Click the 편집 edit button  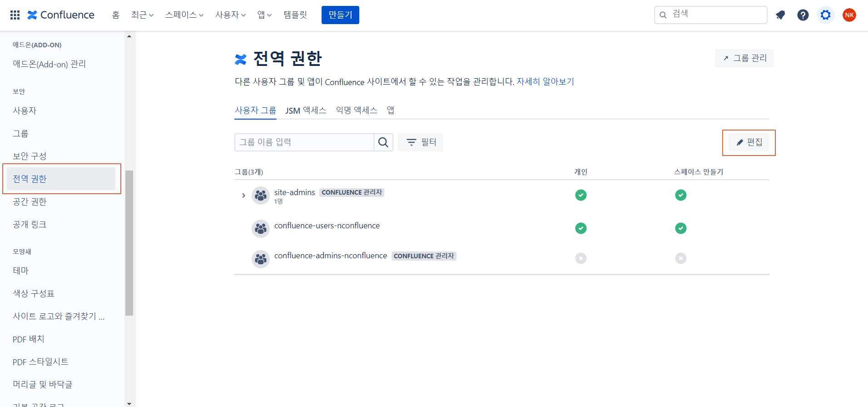749,142
